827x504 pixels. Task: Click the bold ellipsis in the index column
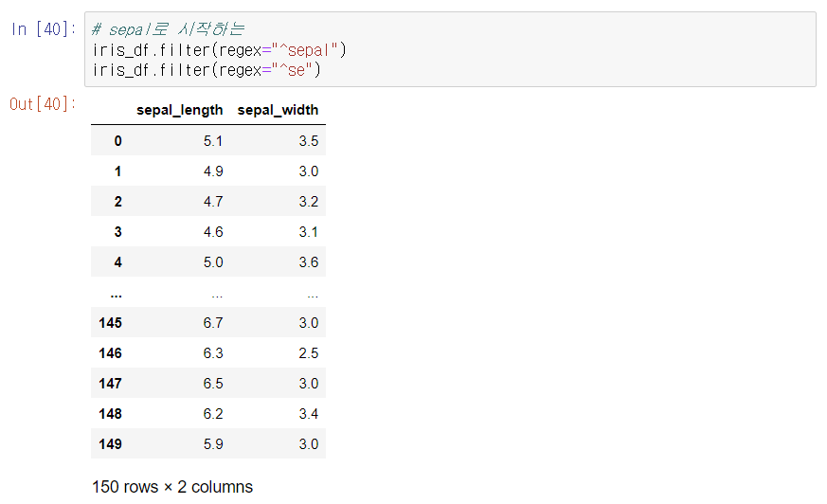[x=117, y=297]
